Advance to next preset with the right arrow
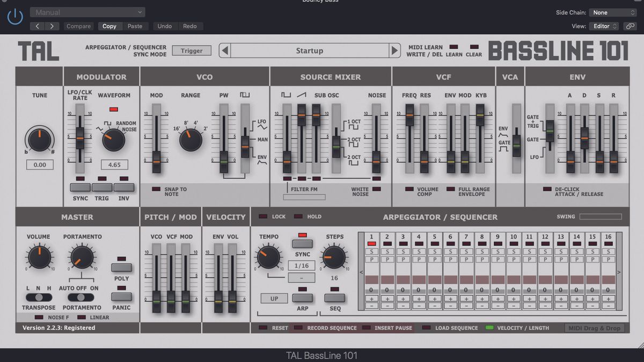 (x=52, y=25)
